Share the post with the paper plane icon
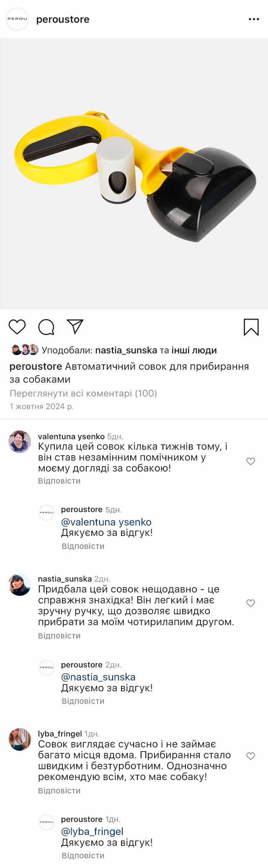 click(75, 327)
